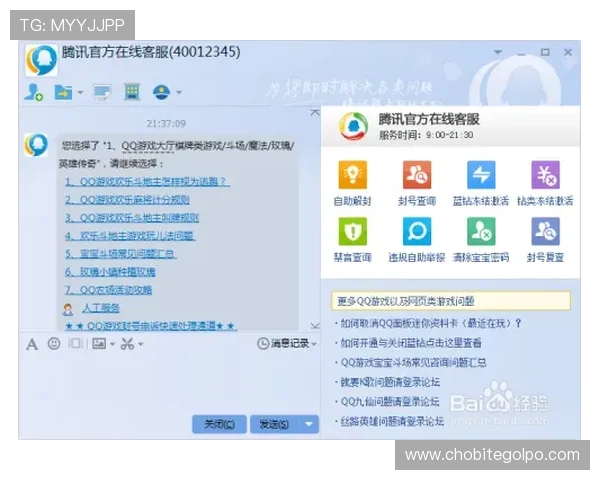This screenshot has width=600, height=480.
Task: Click the 人工服务 agent avatar icon
Action: (68, 309)
